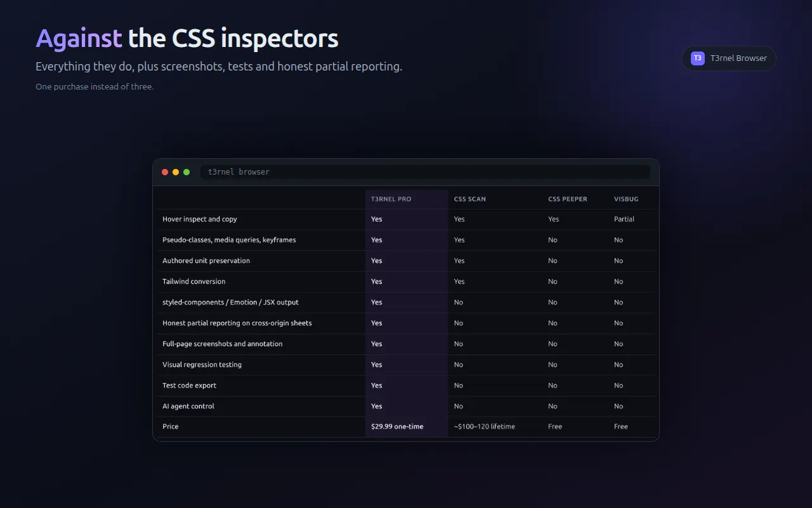Select the CSS PEEPER column header
812x508 pixels.
568,199
